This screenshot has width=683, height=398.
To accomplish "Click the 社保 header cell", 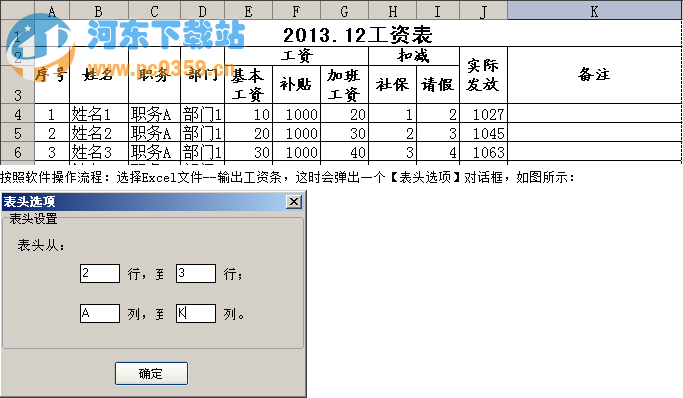I will click(392, 84).
